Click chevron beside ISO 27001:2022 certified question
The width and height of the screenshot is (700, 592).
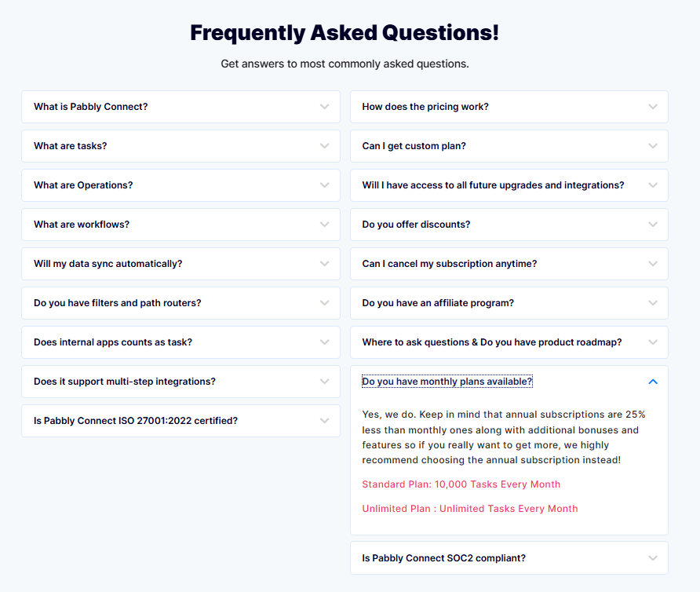(324, 421)
